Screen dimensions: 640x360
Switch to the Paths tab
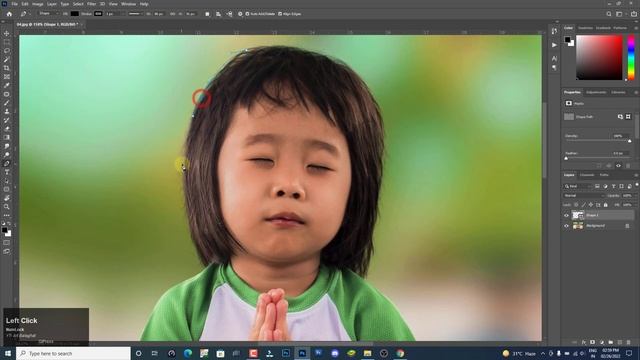604,175
